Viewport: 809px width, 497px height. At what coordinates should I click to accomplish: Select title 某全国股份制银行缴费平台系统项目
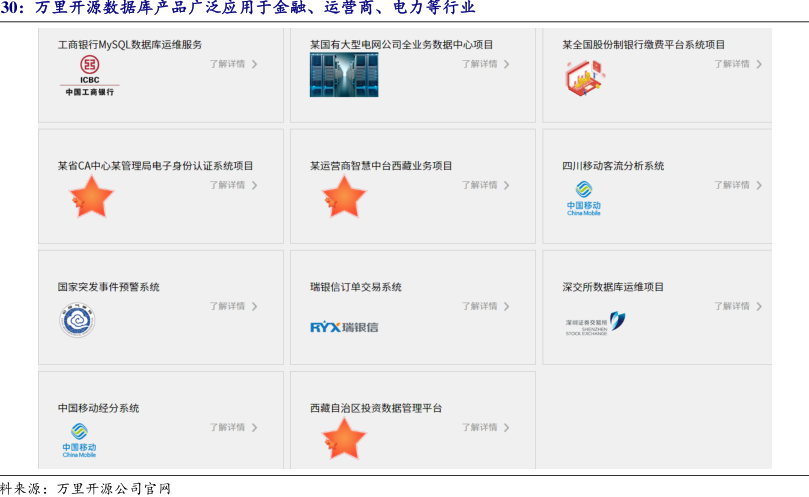tap(643, 45)
